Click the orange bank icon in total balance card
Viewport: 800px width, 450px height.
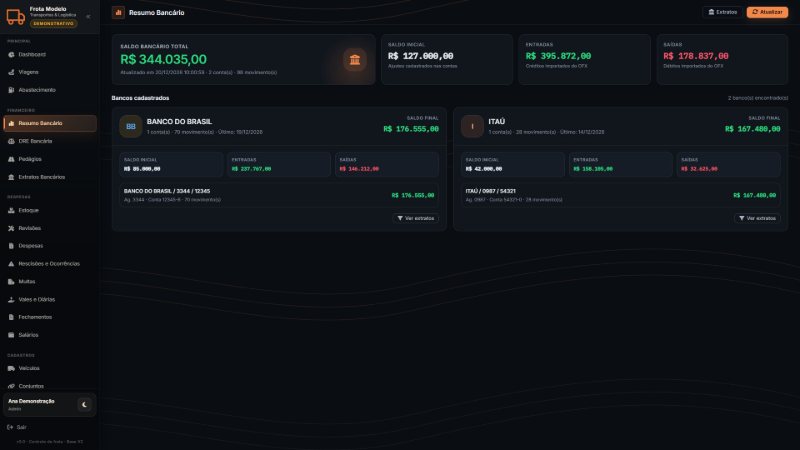(355, 60)
